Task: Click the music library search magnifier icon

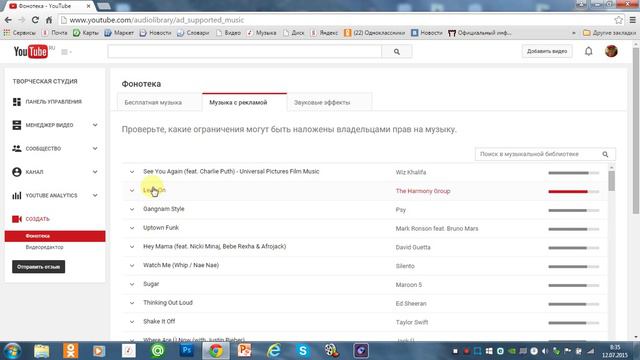Action: pos(605,154)
